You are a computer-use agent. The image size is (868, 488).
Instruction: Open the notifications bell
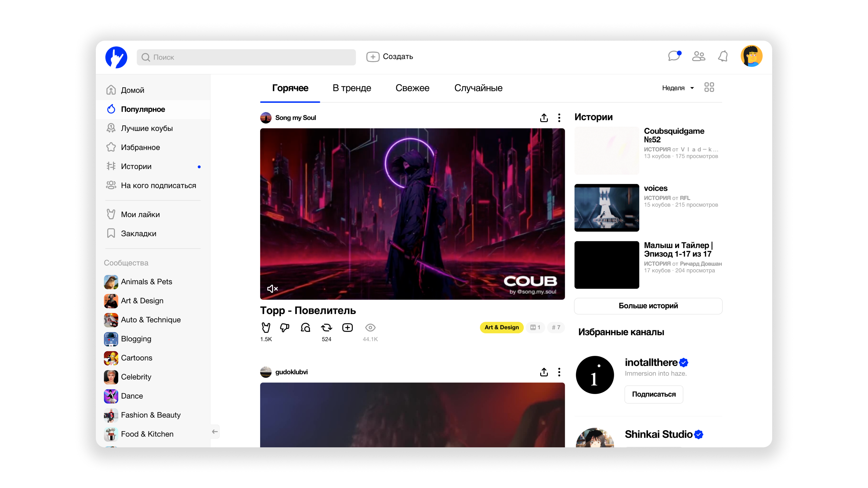coord(722,56)
